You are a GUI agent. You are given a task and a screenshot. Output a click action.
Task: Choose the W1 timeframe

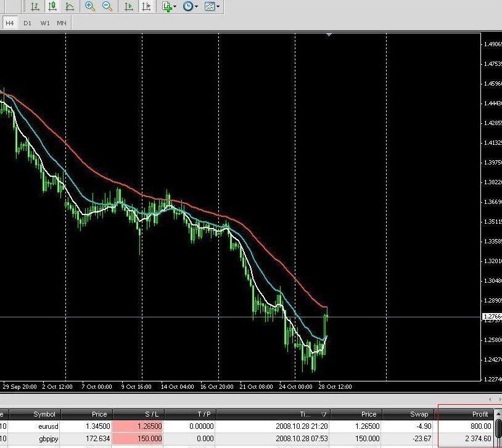[x=45, y=23]
